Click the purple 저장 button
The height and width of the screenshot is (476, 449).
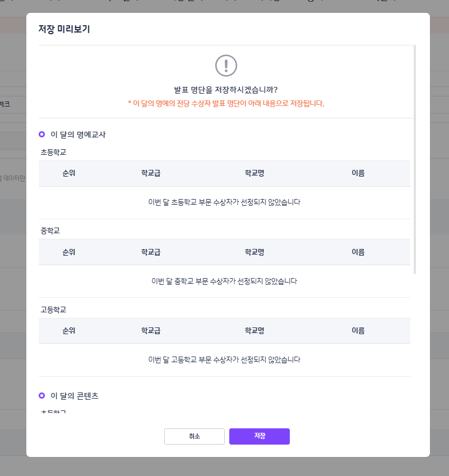coord(259,436)
